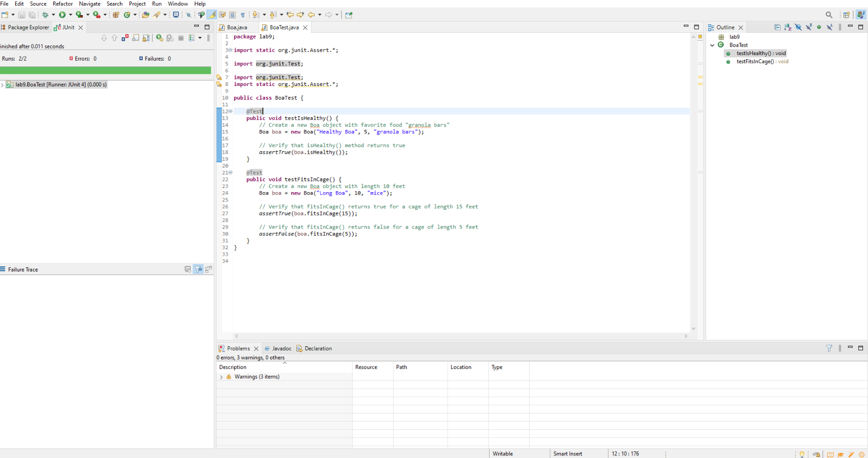
Task: Click the Next Annotation arrow icon
Action: (x=256, y=15)
